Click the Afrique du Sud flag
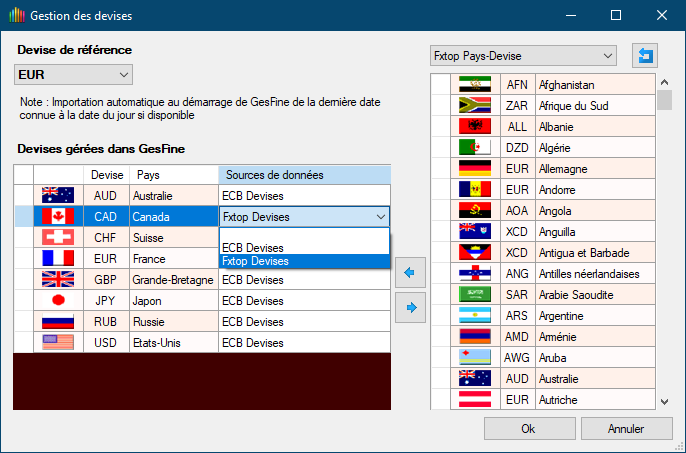Viewport: 686px width, 453px height. [474, 106]
